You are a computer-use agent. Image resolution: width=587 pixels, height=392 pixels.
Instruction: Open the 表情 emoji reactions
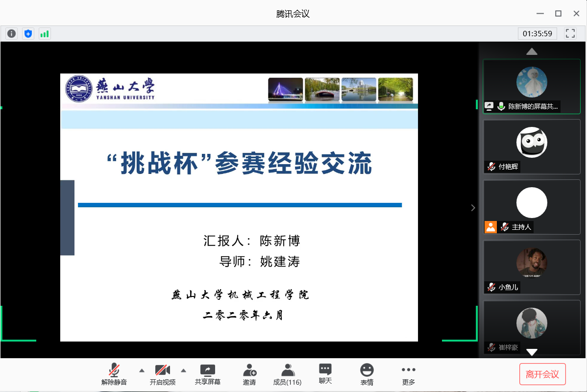coord(367,374)
